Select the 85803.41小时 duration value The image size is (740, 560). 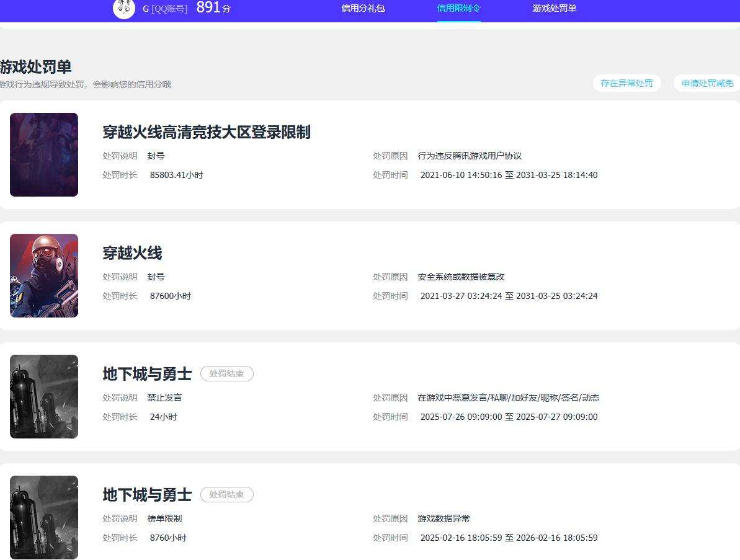click(x=177, y=175)
